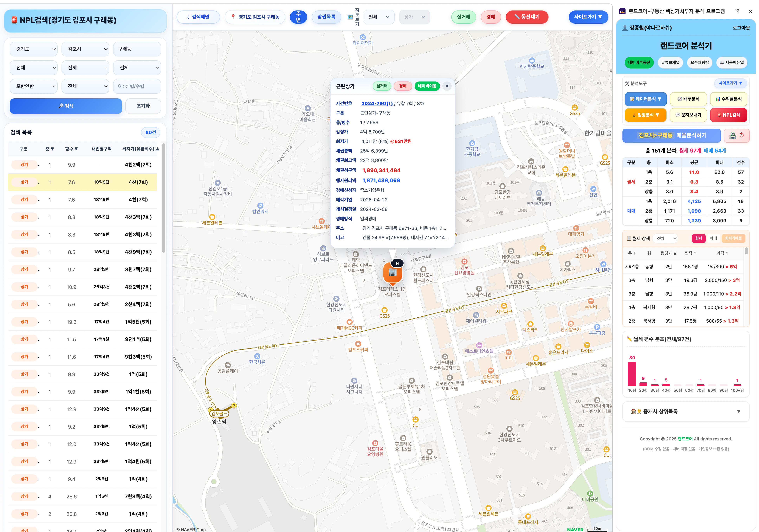This screenshot has width=759, height=532.
Task: Open the 지도보기 전체 dropdown
Action: coord(379,17)
